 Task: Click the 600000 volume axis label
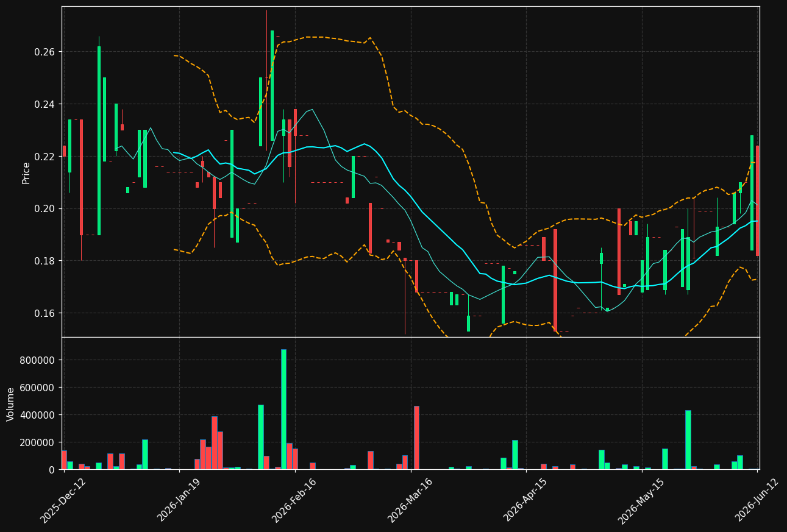pyautogui.click(x=37, y=388)
